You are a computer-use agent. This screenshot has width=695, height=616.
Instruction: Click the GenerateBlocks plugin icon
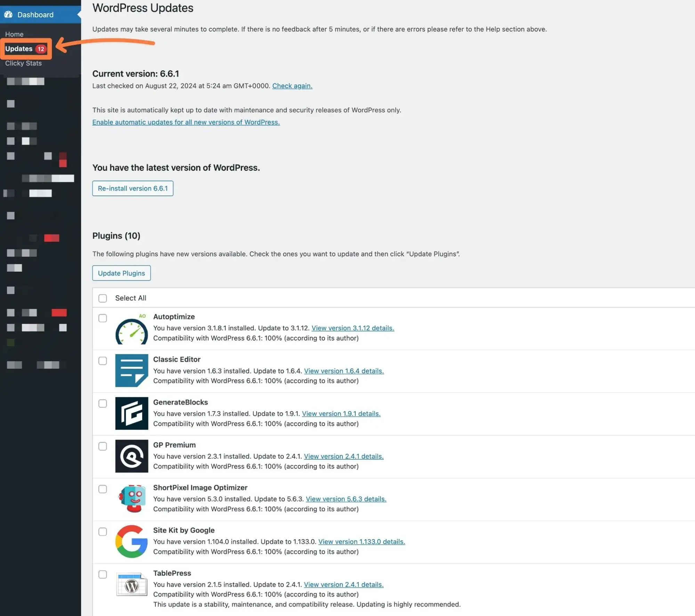(x=131, y=413)
